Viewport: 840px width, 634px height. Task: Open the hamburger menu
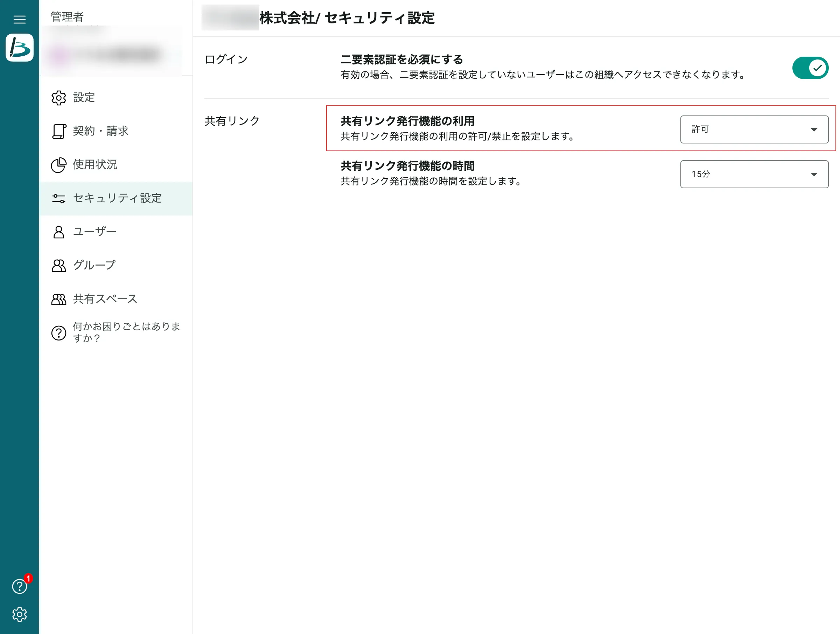(x=19, y=19)
